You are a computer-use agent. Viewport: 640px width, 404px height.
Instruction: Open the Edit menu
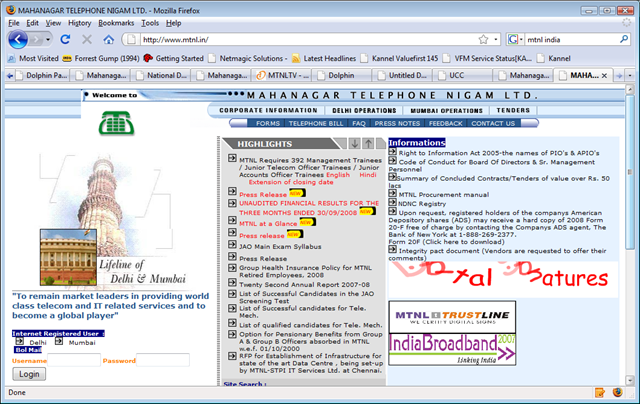point(32,23)
